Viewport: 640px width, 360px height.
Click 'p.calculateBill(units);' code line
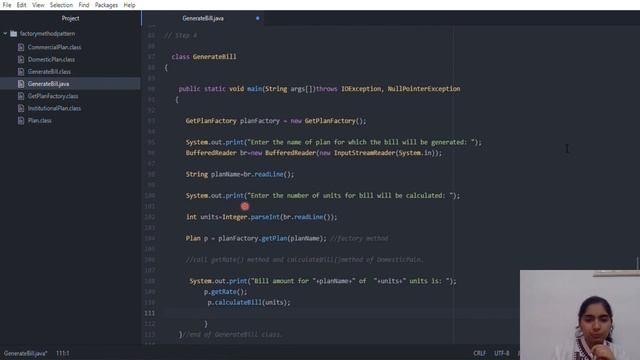[249, 302]
